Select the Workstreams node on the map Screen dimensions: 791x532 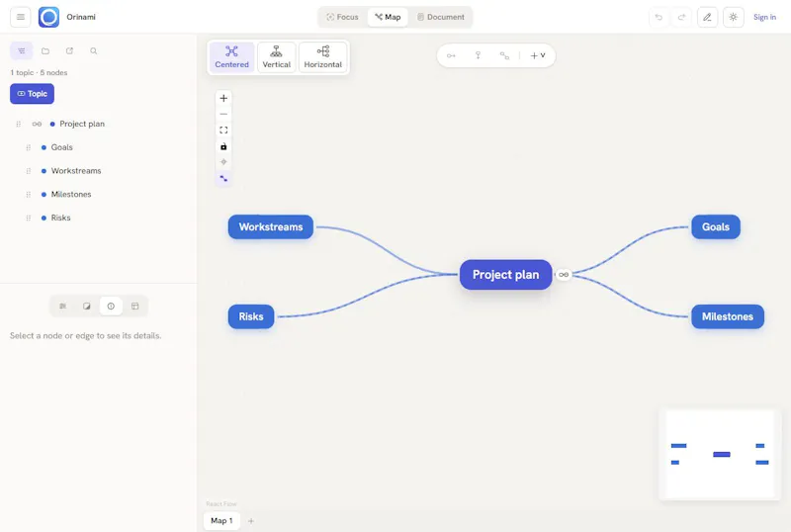pos(271,227)
